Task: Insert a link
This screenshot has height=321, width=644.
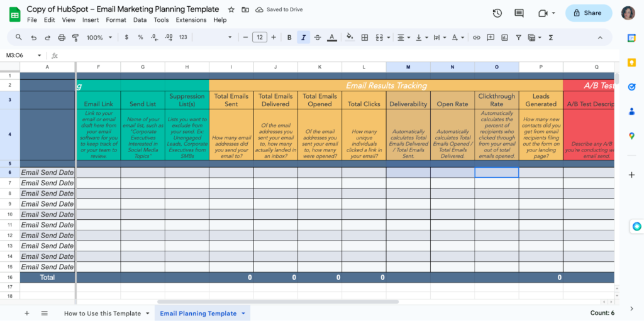Action: pos(477,37)
